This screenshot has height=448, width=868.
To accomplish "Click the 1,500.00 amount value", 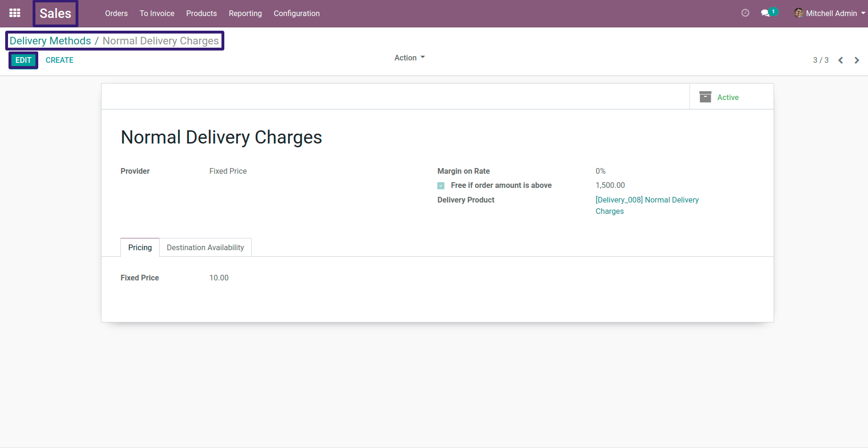I will pos(610,185).
